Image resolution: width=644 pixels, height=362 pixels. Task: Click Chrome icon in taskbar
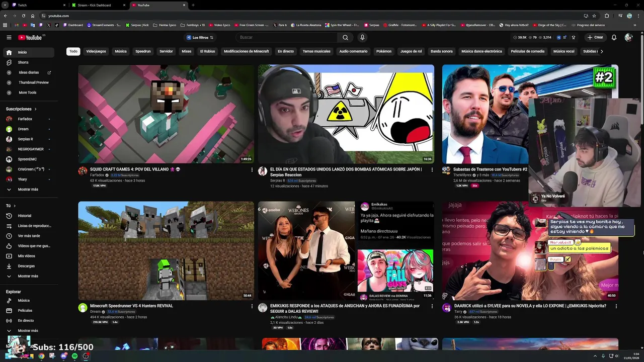point(41,356)
